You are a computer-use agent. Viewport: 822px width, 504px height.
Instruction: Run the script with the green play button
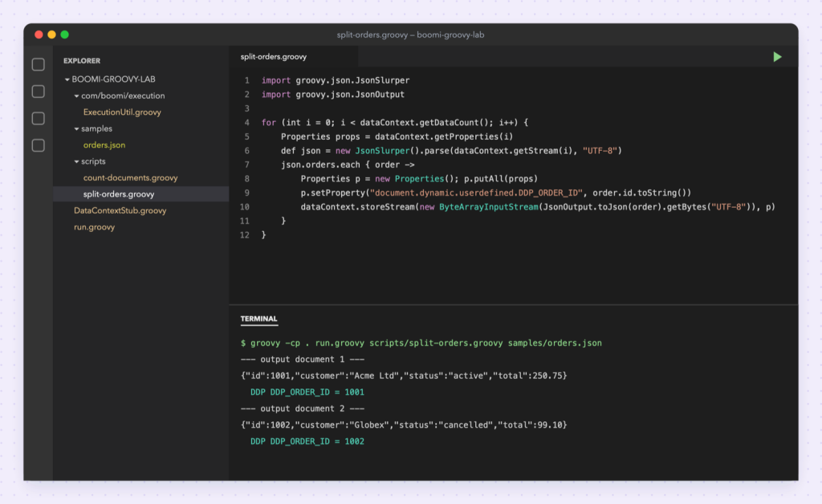[777, 57]
